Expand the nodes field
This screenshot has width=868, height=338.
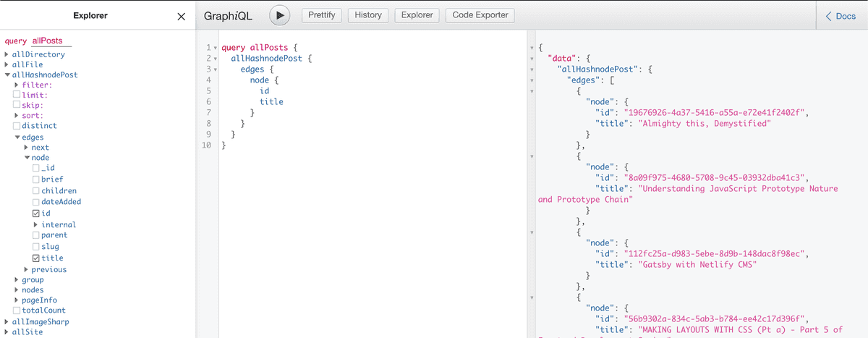[16, 290]
